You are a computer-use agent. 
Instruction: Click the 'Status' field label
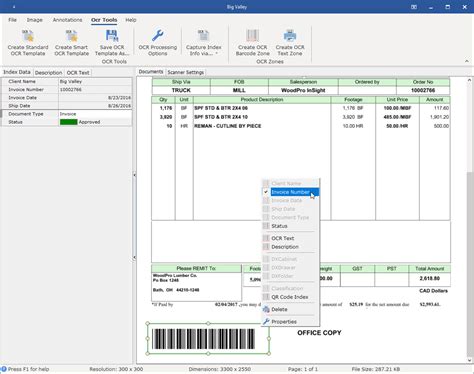pyautogui.click(x=15, y=122)
